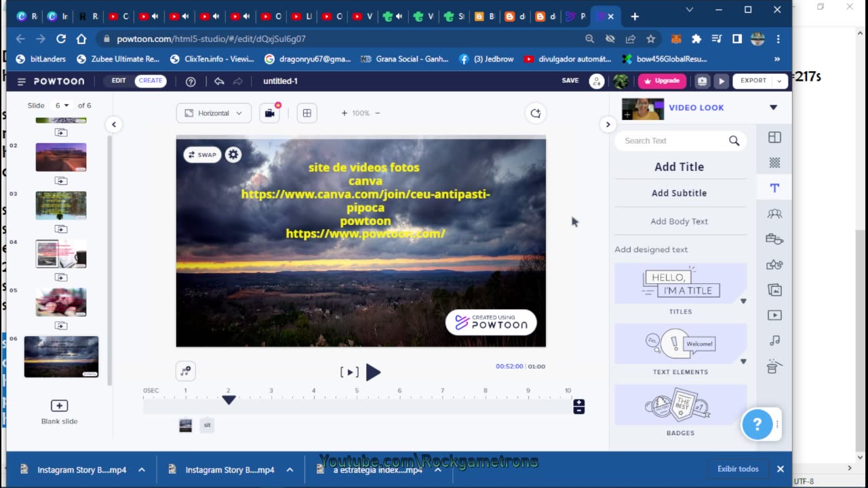Open the Text tab in sidebar
This screenshot has width=868, height=488.
coord(774,188)
